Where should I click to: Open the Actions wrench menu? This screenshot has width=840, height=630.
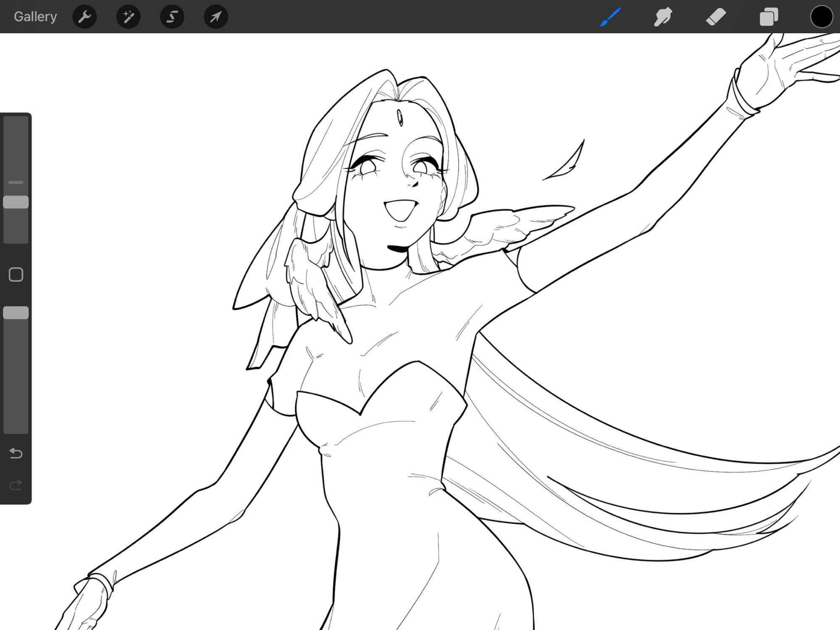[x=85, y=17]
